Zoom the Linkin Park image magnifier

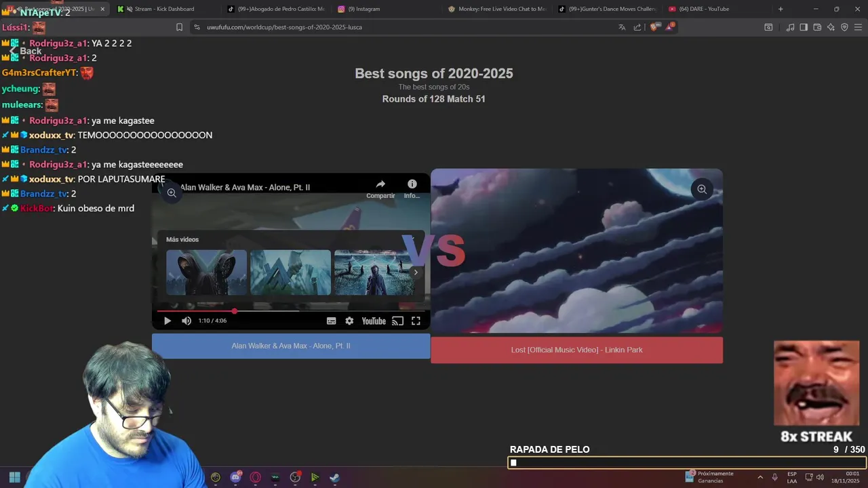(x=702, y=189)
